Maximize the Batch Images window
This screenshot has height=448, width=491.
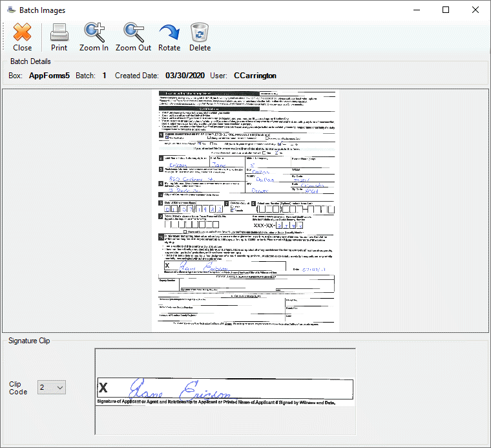pyautogui.click(x=446, y=10)
